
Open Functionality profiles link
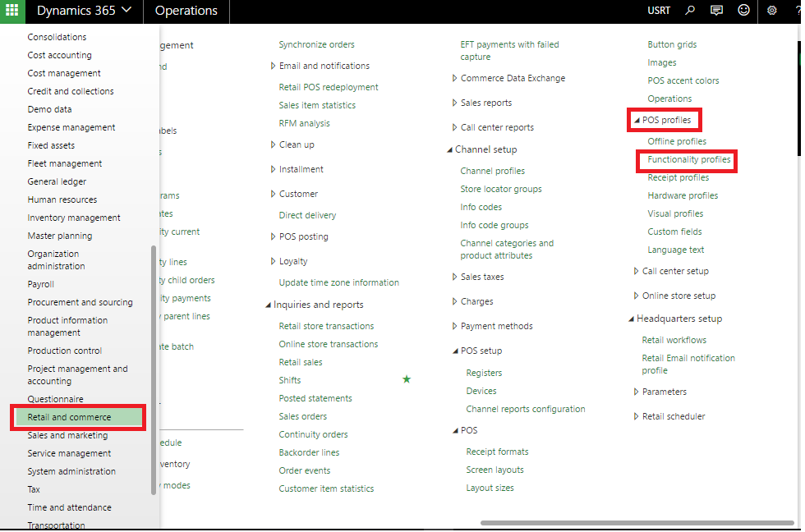(x=688, y=159)
